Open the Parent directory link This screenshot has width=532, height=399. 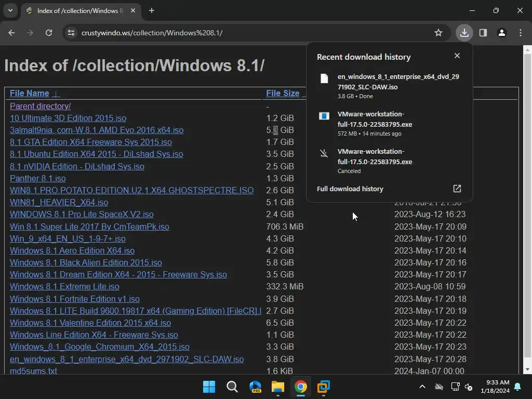pos(40,106)
